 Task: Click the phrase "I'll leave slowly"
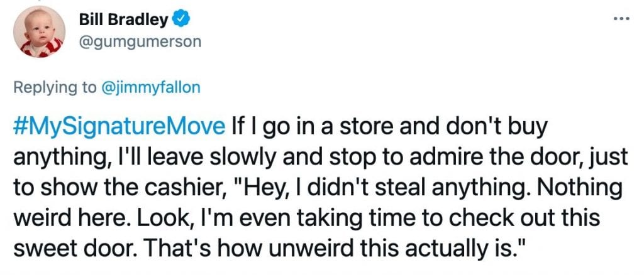[x=162, y=158]
